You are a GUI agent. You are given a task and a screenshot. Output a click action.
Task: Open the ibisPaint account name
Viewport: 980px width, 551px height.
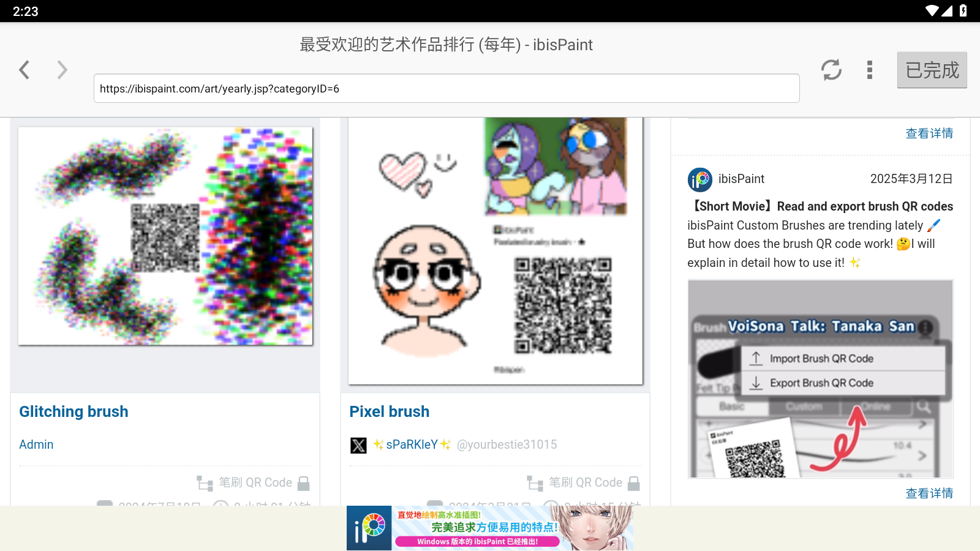tap(741, 179)
